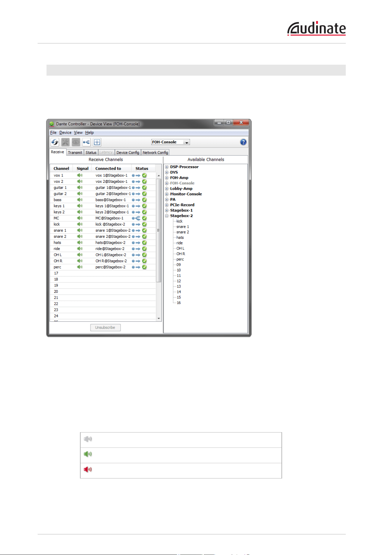
Task: Click the Reload Device Information toolbar icon
Action: pos(55,142)
